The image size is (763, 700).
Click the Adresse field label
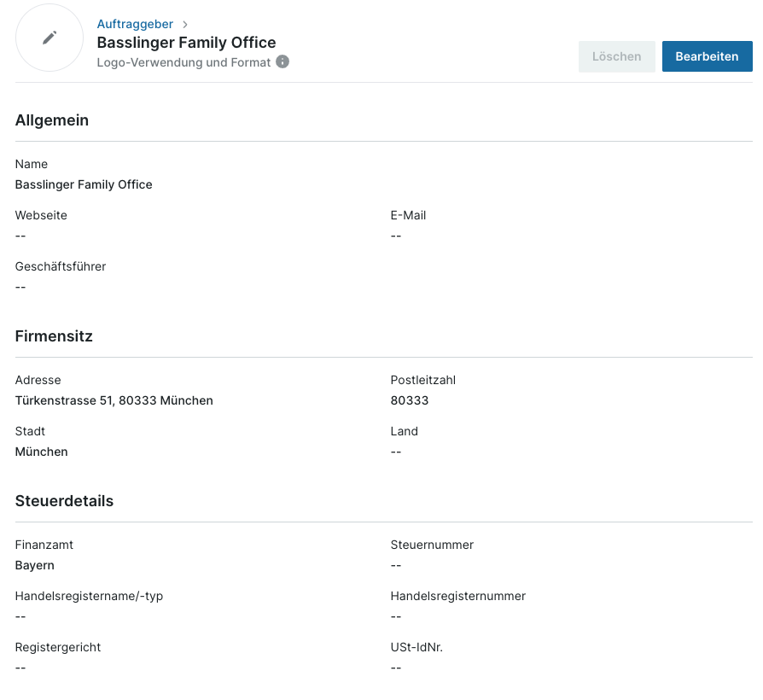pos(38,380)
